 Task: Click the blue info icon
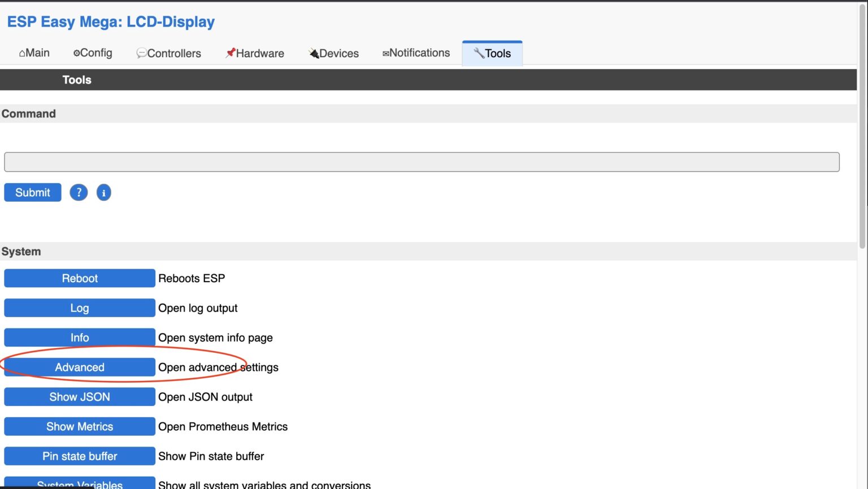pyautogui.click(x=104, y=193)
